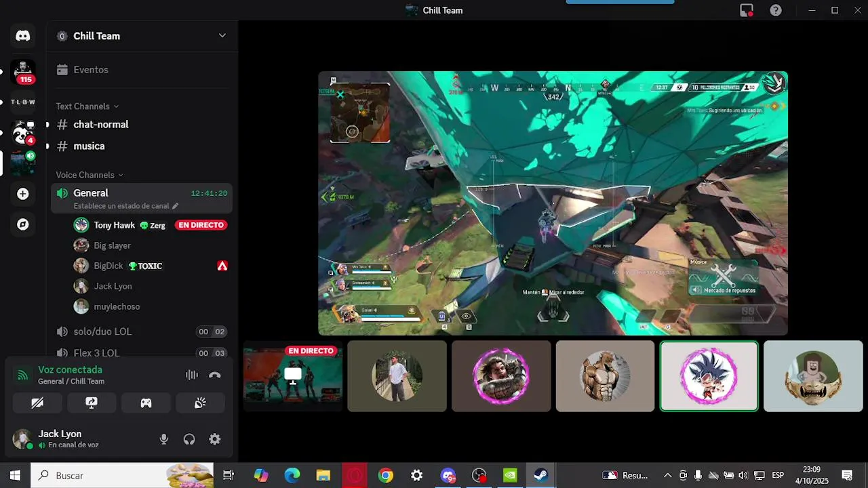Screen dimensions: 868x488
Task: Select tile of man in white shirt
Action: [397, 376]
